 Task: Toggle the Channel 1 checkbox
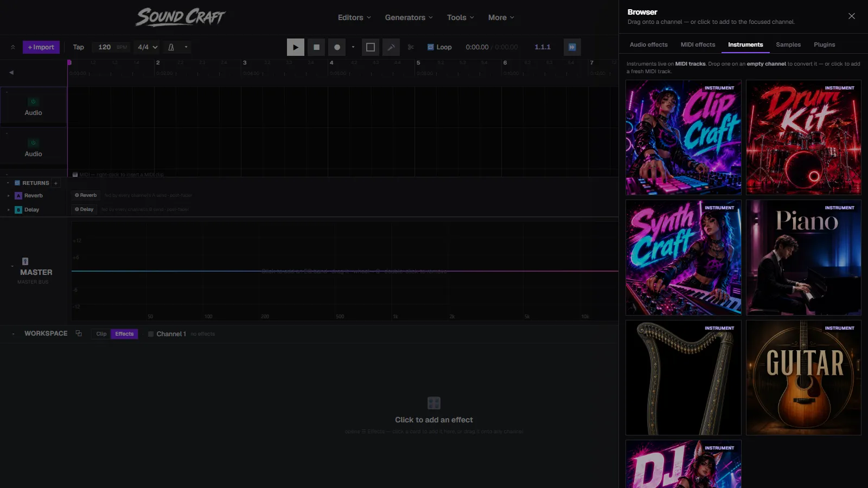[x=151, y=334]
